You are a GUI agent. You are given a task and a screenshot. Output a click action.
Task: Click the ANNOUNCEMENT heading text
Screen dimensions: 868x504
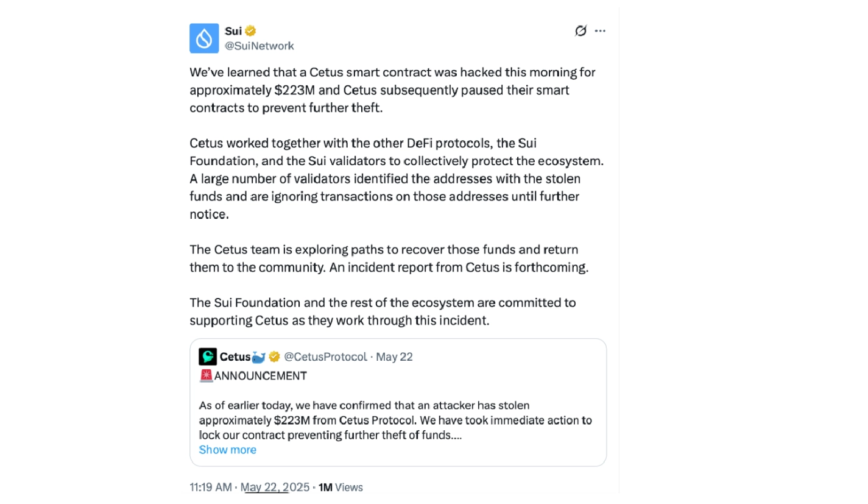point(261,375)
